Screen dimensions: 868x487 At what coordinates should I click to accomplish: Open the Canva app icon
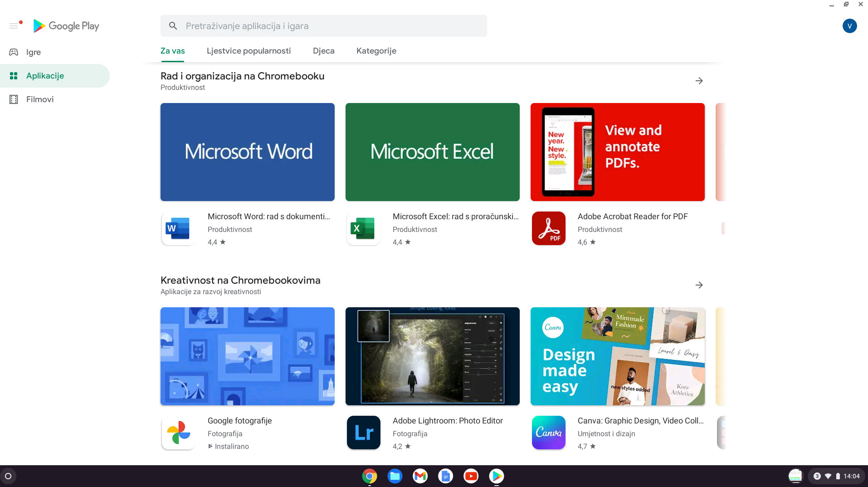click(x=548, y=433)
